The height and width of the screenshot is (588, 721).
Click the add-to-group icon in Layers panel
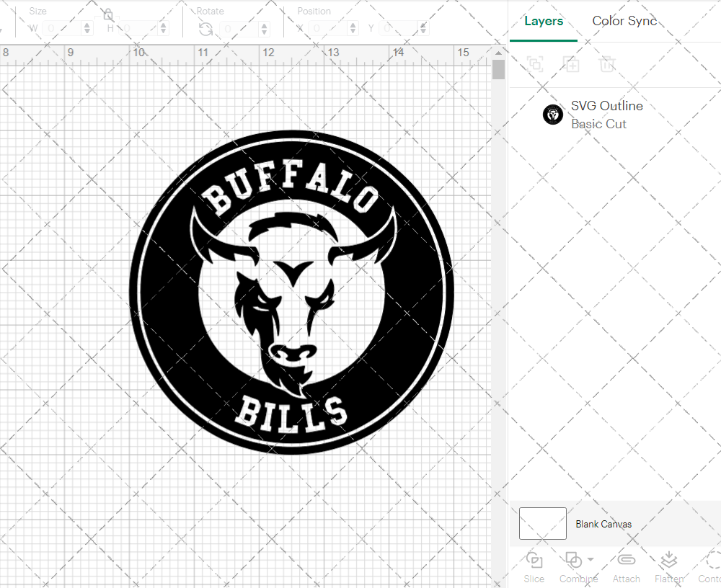pyautogui.click(x=536, y=64)
